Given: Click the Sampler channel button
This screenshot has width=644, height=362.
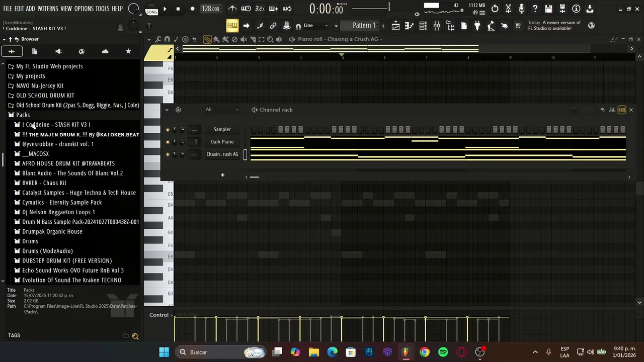Looking at the screenshot, I should [222, 129].
